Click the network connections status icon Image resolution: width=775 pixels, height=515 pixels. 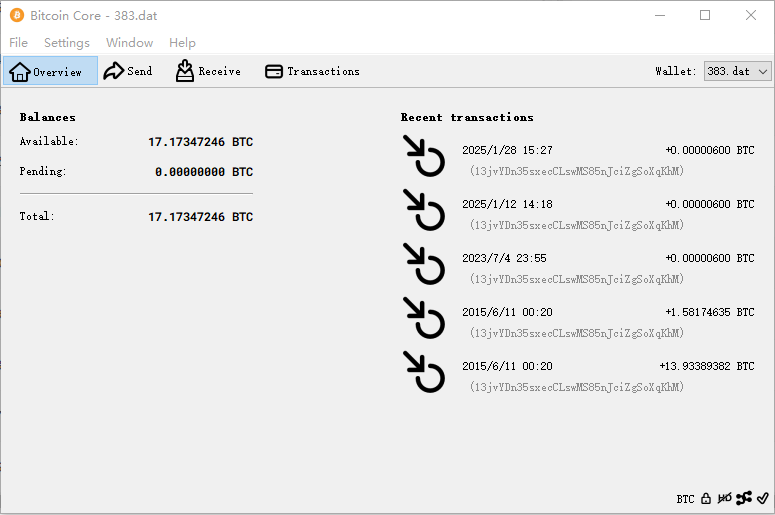click(x=744, y=498)
